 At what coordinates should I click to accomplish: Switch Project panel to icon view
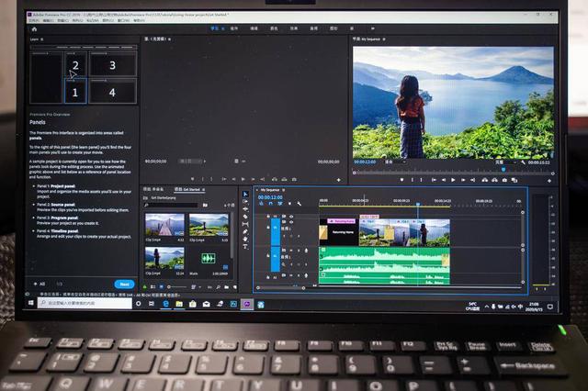[x=162, y=287]
